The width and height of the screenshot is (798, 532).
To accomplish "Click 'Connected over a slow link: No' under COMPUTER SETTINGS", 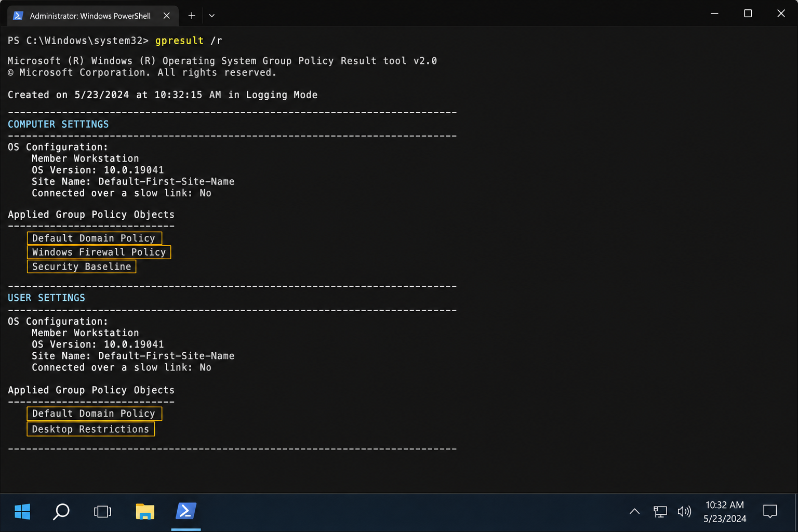I will (x=122, y=193).
